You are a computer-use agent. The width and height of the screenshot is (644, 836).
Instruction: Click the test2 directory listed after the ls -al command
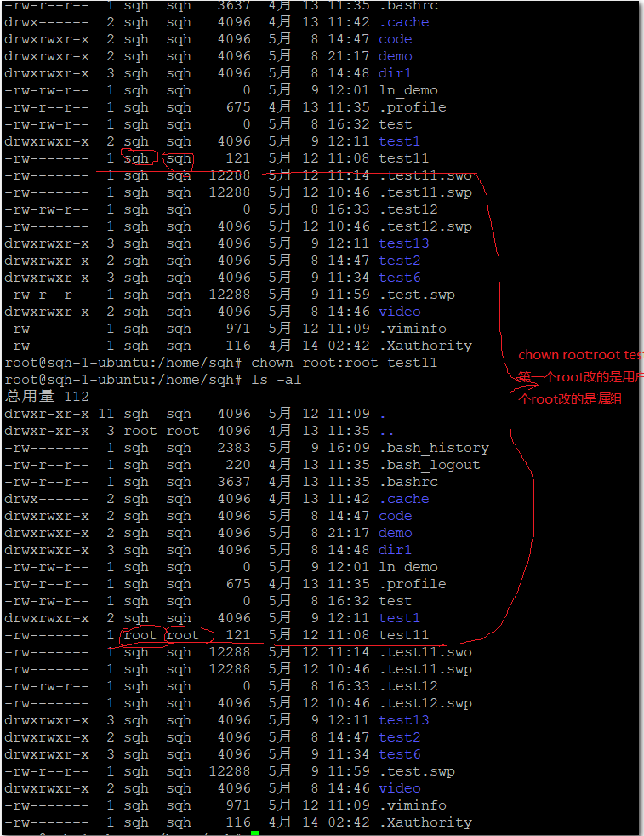click(400, 737)
